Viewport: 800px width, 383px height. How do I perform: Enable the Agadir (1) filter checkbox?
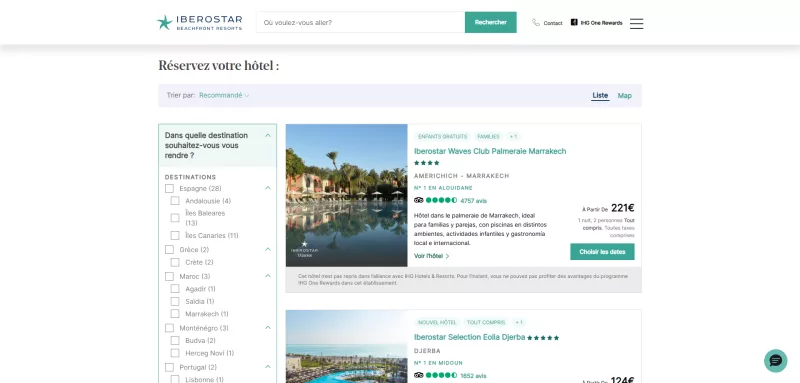[175, 289]
